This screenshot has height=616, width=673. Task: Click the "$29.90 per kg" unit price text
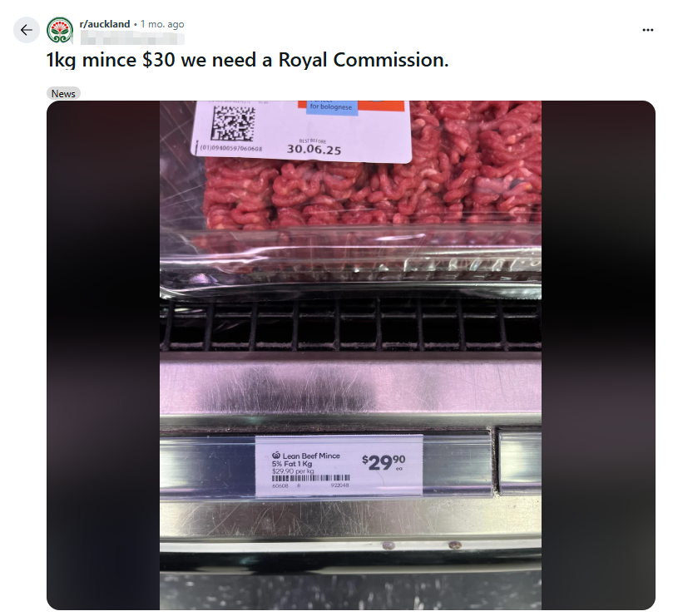[293, 471]
